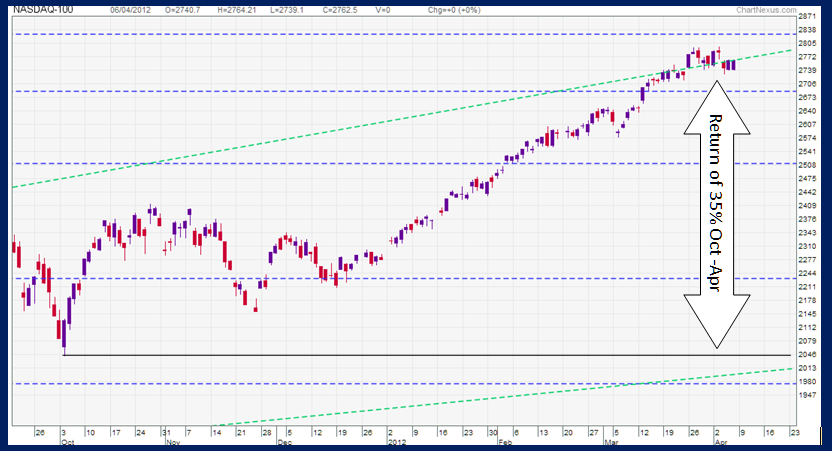Click the 2772 price axis label

pos(807,57)
